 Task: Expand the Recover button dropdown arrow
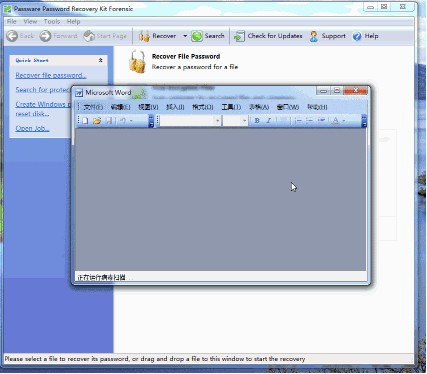click(185, 36)
